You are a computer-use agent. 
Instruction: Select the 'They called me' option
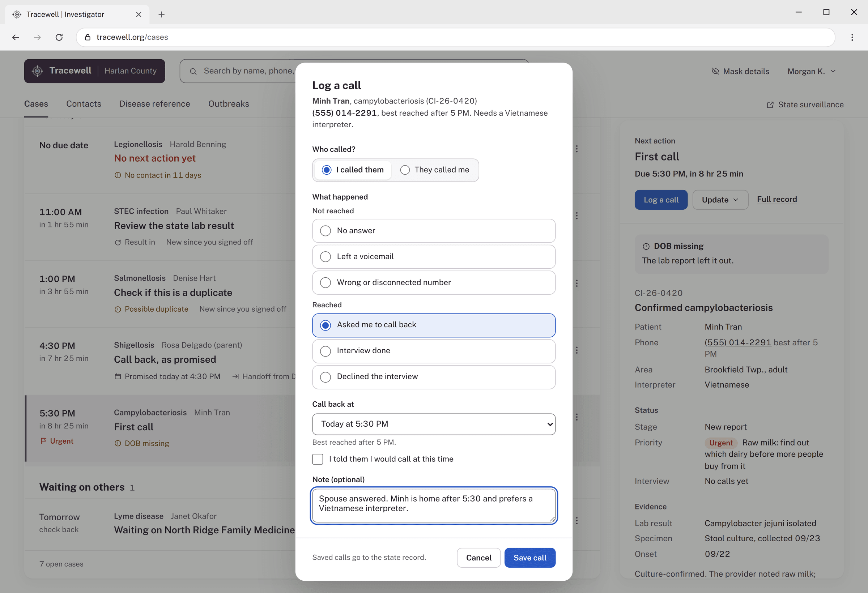click(434, 170)
